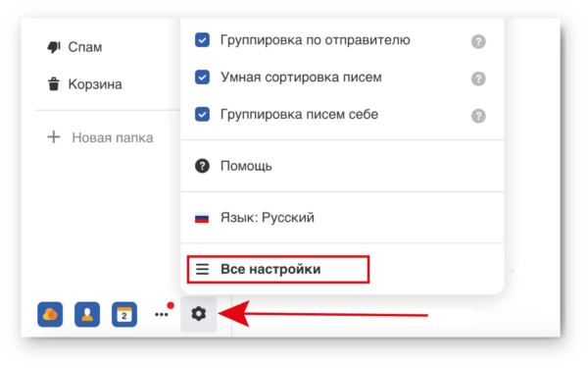Click the Умная сортировка писем label
The image size is (588, 368).
[301, 77]
